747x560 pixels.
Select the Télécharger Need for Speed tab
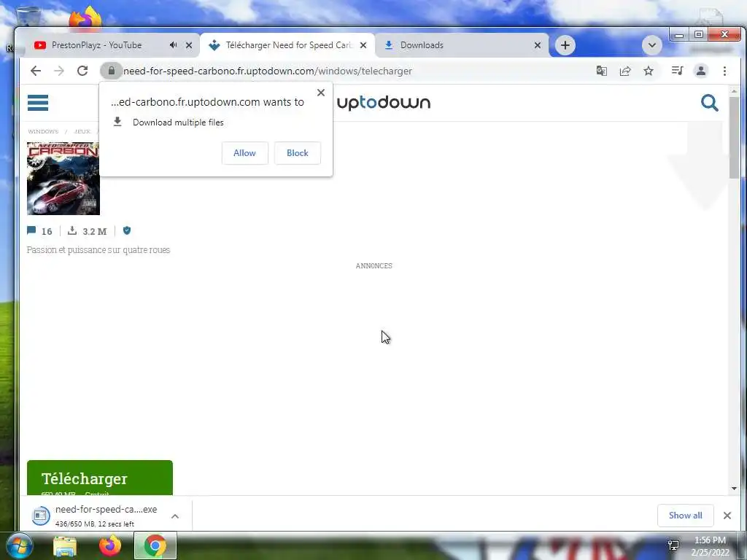pyautogui.click(x=289, y=45)
